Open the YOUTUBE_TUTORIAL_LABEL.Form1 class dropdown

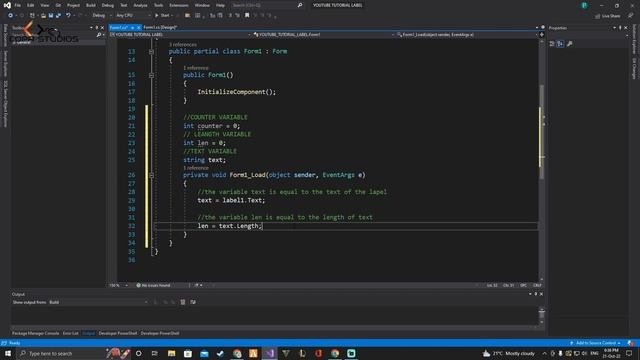coord(324,35)
